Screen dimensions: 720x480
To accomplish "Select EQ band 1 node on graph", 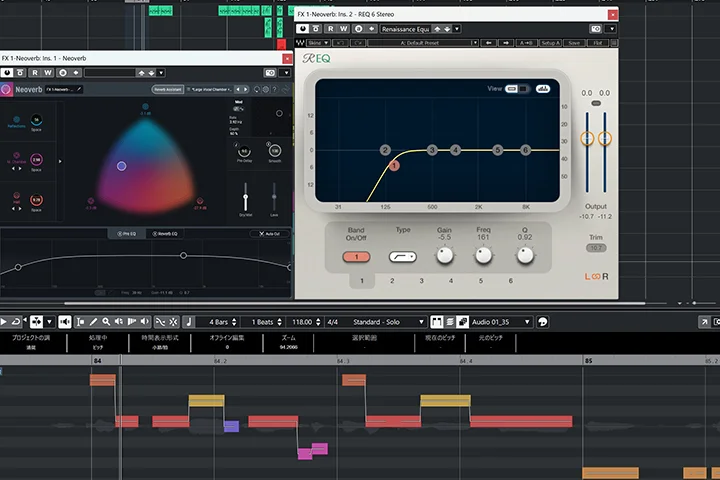I will pos(394,165).
